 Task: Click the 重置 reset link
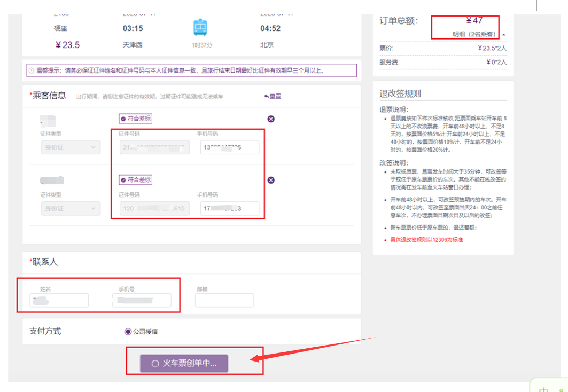(x=272, y=96)
